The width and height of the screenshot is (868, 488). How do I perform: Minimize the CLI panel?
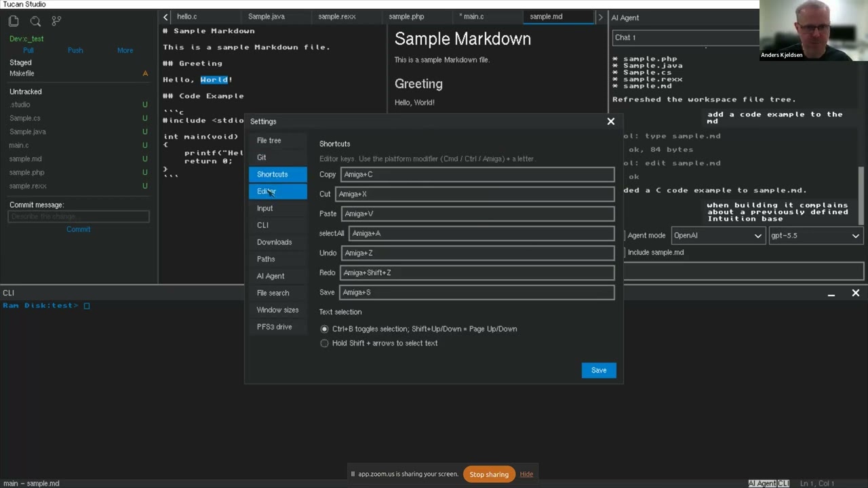[831, 293]
